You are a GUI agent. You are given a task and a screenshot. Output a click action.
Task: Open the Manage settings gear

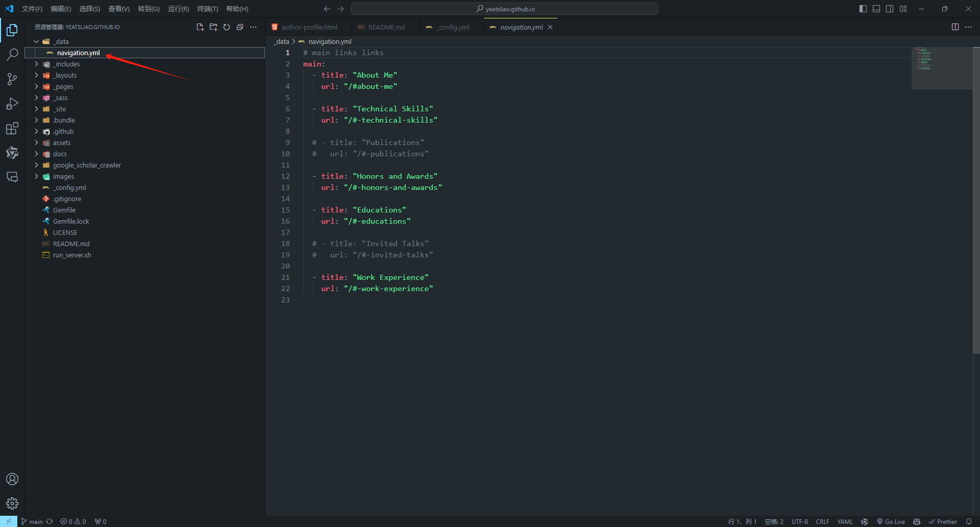click(x=12, y=504)
